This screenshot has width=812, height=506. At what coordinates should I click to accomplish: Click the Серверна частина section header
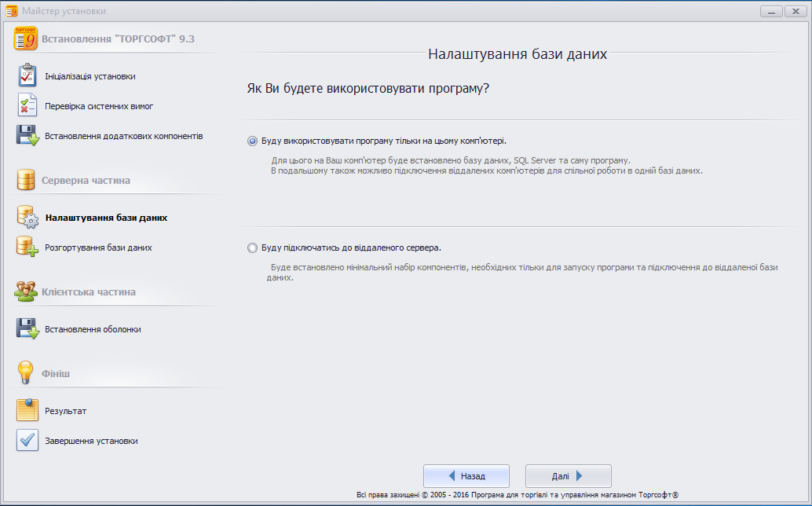pyautogui.click(x=86, y=181)
